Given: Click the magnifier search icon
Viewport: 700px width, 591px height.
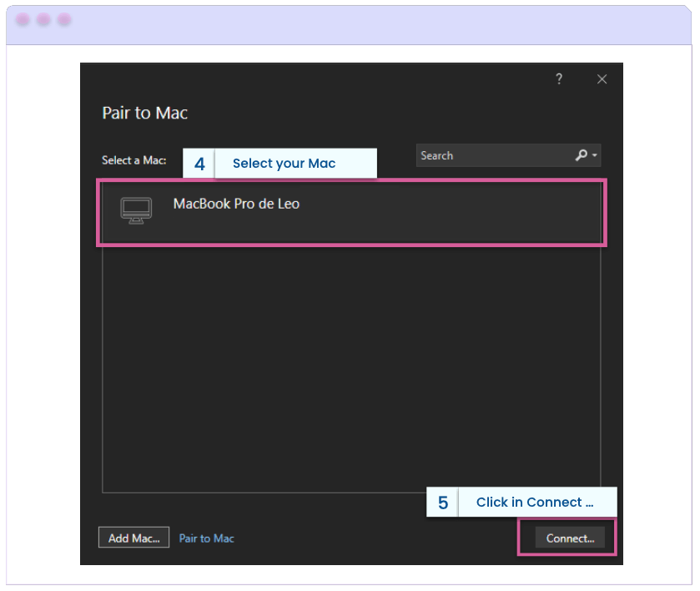Looking at the screenshot, I should pos(582,155).
